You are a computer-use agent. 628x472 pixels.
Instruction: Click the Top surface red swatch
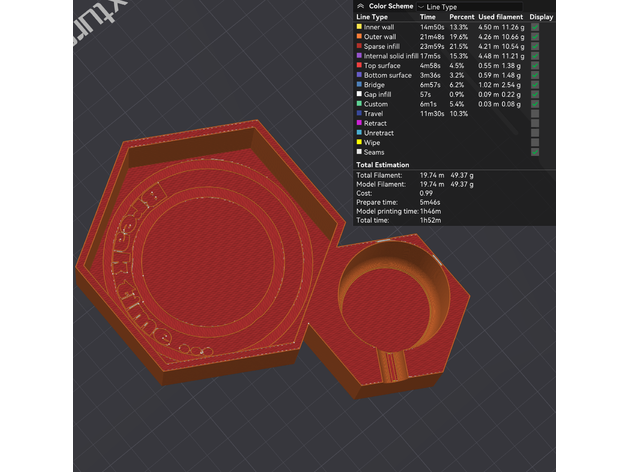coord(359,66)
